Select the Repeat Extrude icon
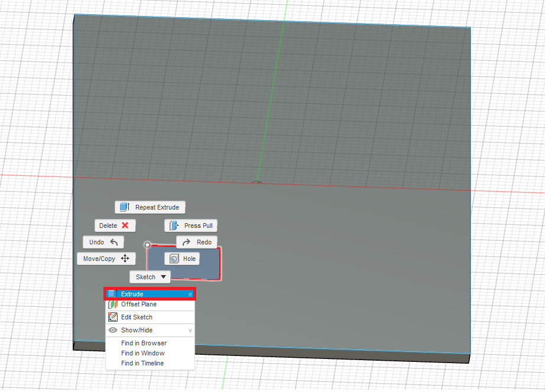 click(124, 207)
